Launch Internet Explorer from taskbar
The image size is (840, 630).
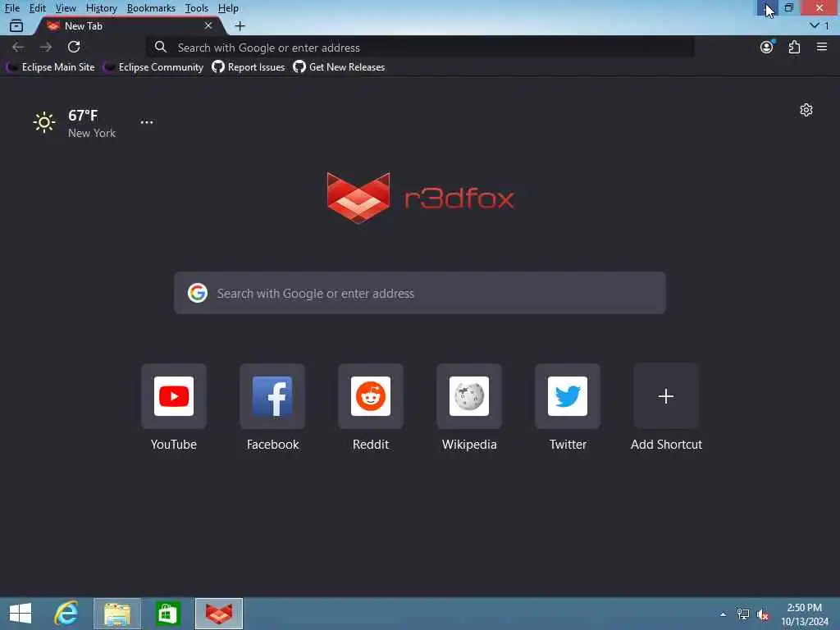tap(66, 614)
